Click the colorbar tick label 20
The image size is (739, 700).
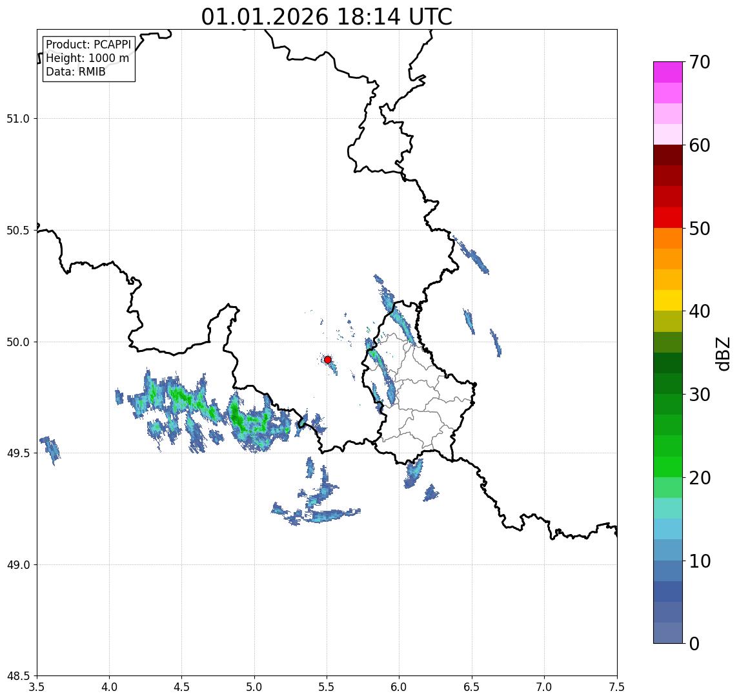700,478
